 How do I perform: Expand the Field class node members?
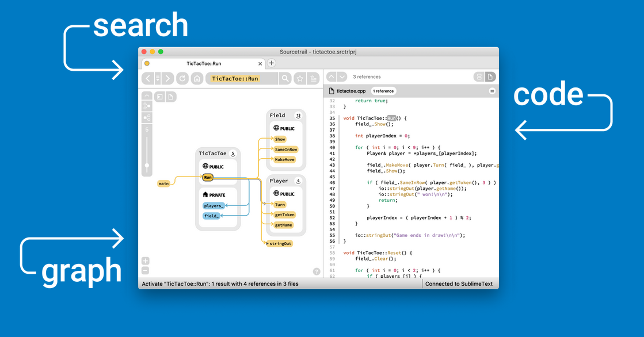click(298, 116)
